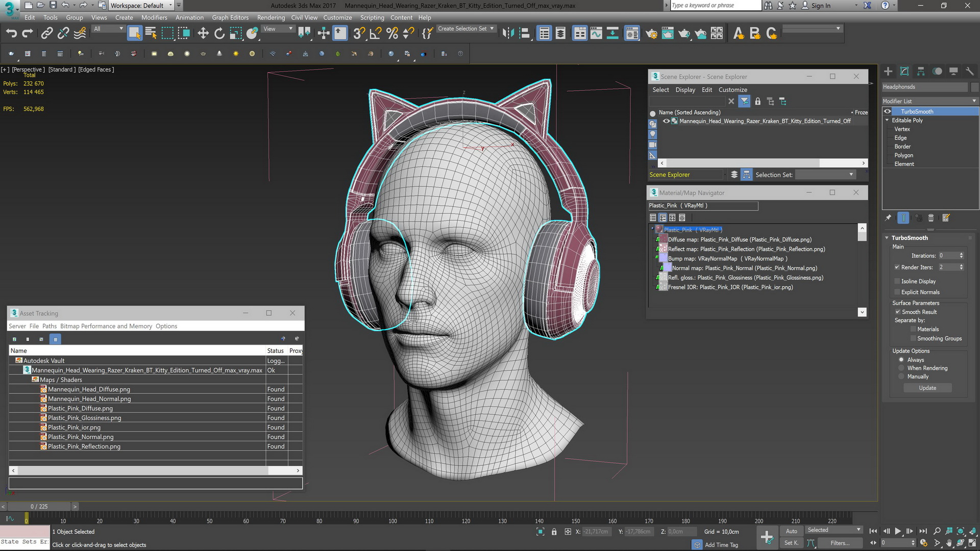Toggle eye for Mannequin_Head object in Scene Explorer
This screenshot has height=551, width=980.
666,121
